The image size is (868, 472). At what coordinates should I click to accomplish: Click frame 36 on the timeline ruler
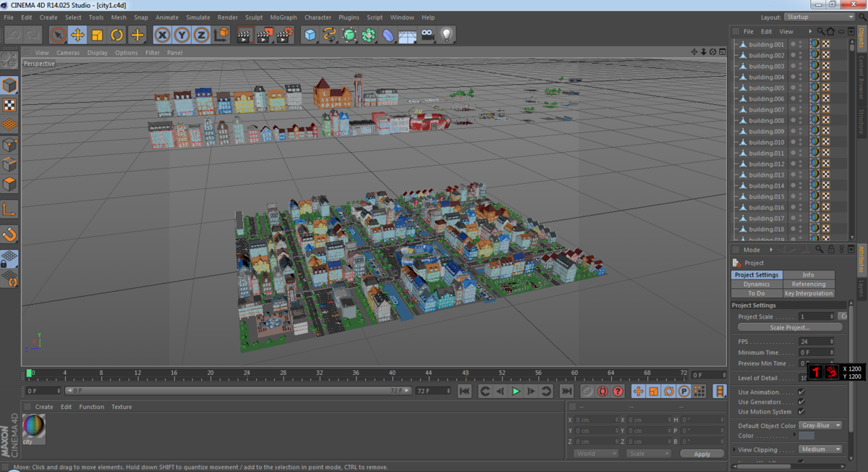click(x=356, y=374)
